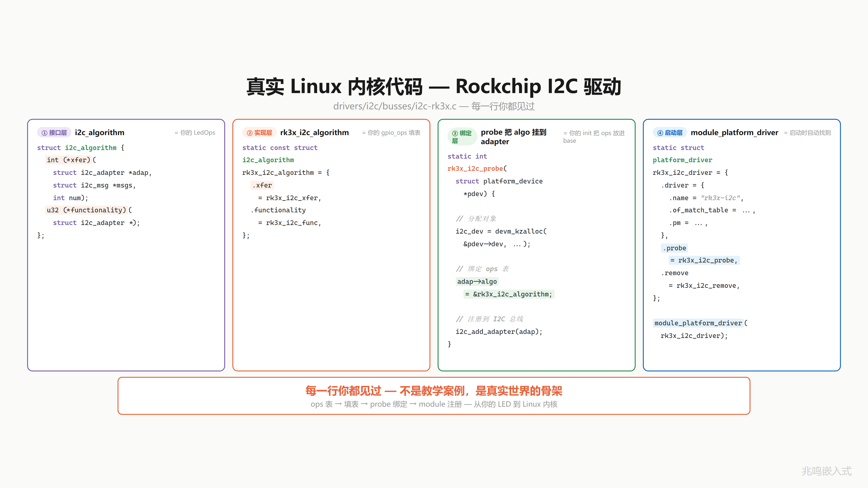
Task: Click line 'rk3x_i2c_driver = {'
Action: coord(690,172)
